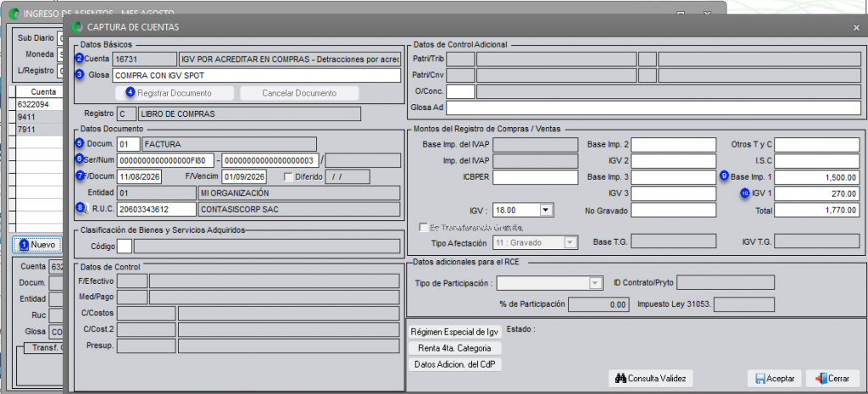This screenshot has height=394, width=868.
Task: Click the series field ending FI80
Action: (165, 161)
